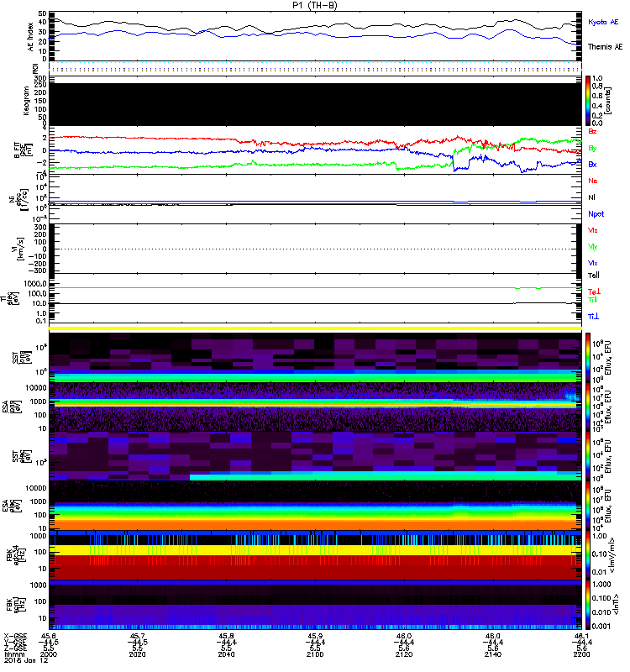The image size is (630, 672).
Task: Click the FBK nT color bar
Action: tap(588, 605)
